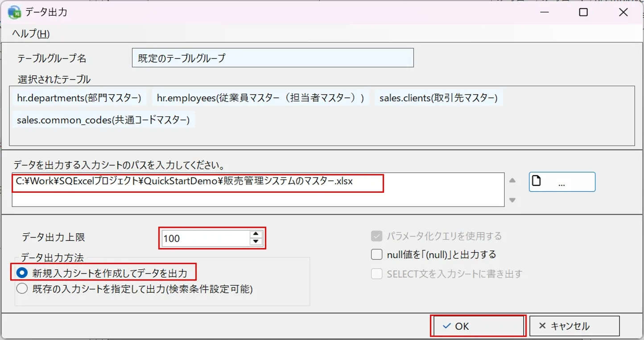Toggle パラメータ化クエリを使用する checkbox
The width and height of the screenshot is (644, 340).
click(x=377, y=236)
